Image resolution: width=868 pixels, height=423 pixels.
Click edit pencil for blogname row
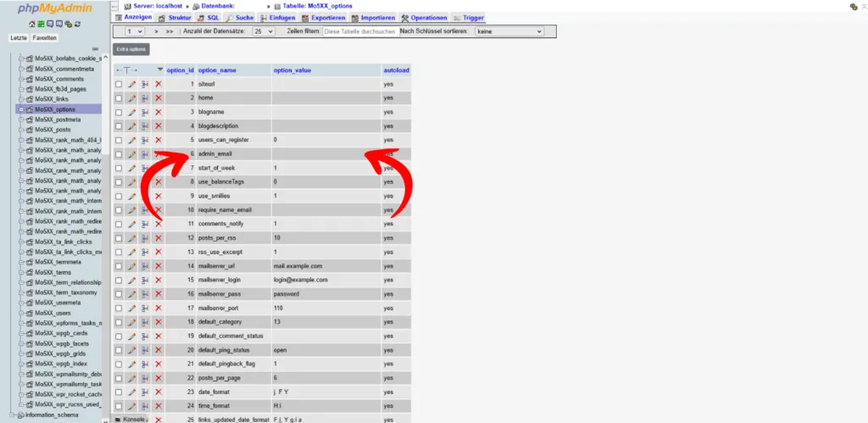point(131,112)
